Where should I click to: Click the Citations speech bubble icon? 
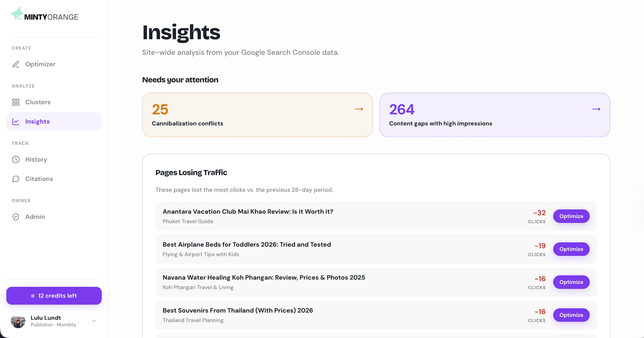(x=16, y=179)
